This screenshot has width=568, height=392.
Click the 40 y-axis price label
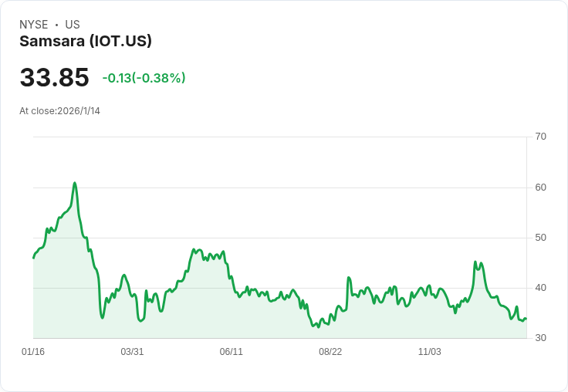[540, 288]
